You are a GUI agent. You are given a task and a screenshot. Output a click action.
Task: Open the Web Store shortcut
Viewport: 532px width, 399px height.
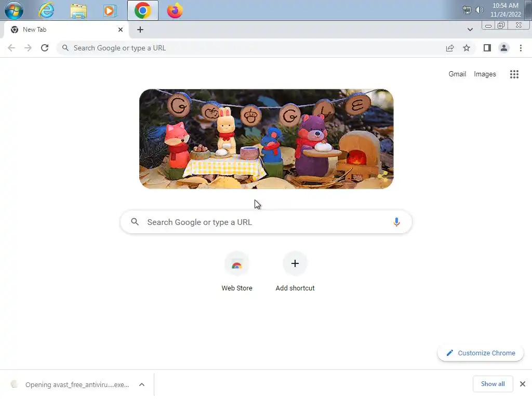237,271
